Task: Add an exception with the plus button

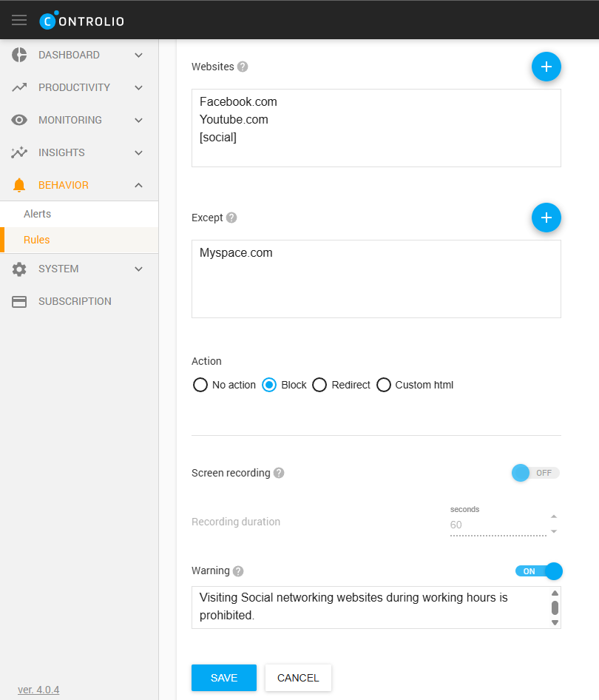Action: click(546, 218)
